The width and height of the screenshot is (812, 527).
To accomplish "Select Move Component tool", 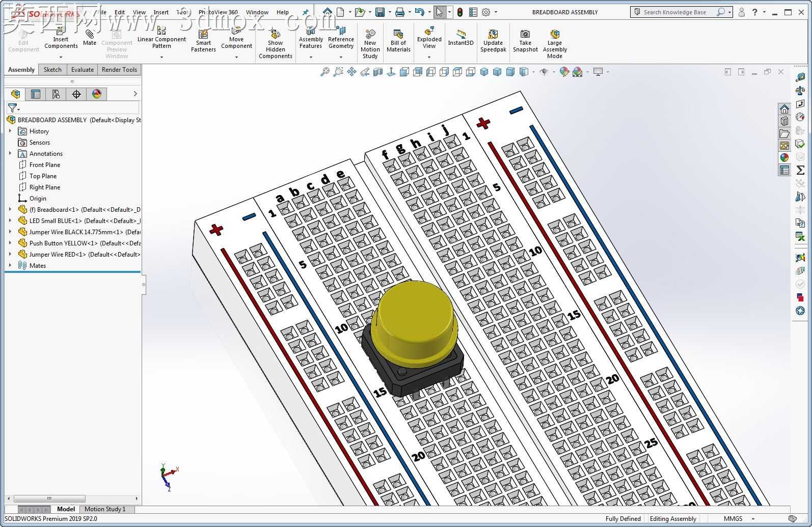I will coord(236,38).
